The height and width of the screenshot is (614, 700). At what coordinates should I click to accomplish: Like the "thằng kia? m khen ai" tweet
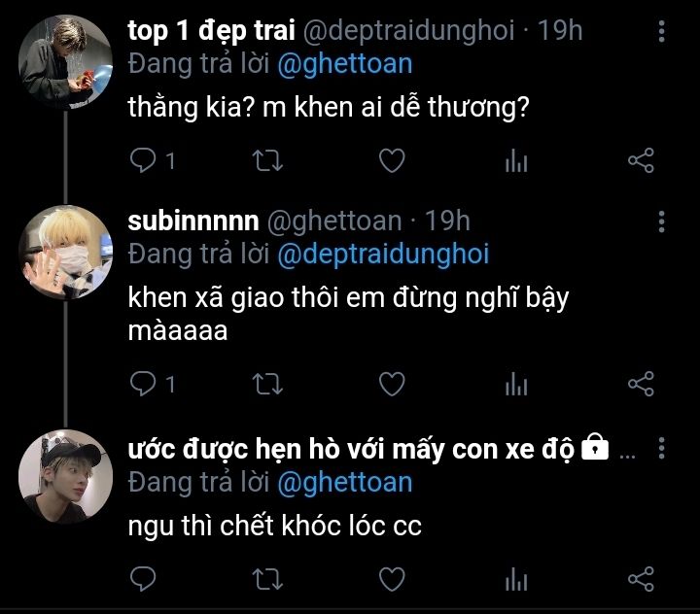[x=391, y=160]
